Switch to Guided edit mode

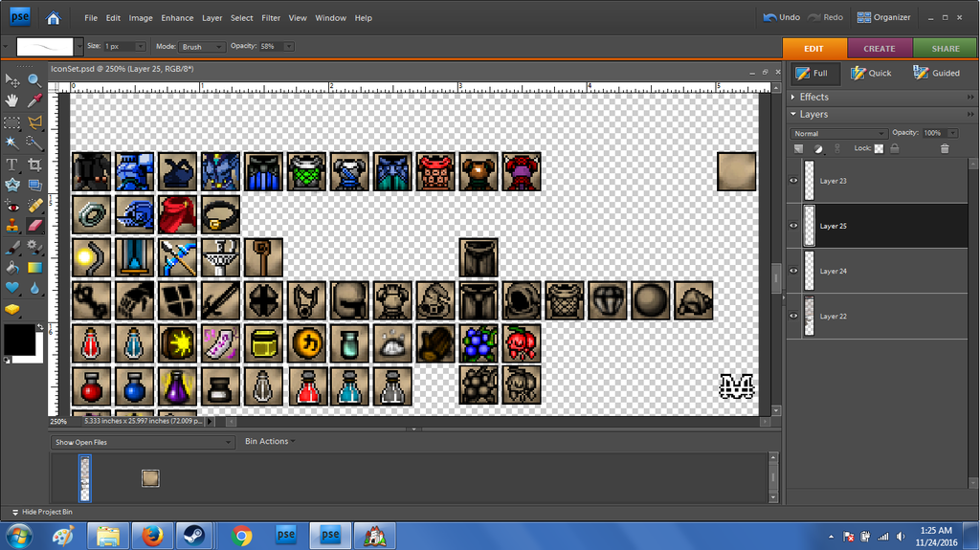(936, 73)
